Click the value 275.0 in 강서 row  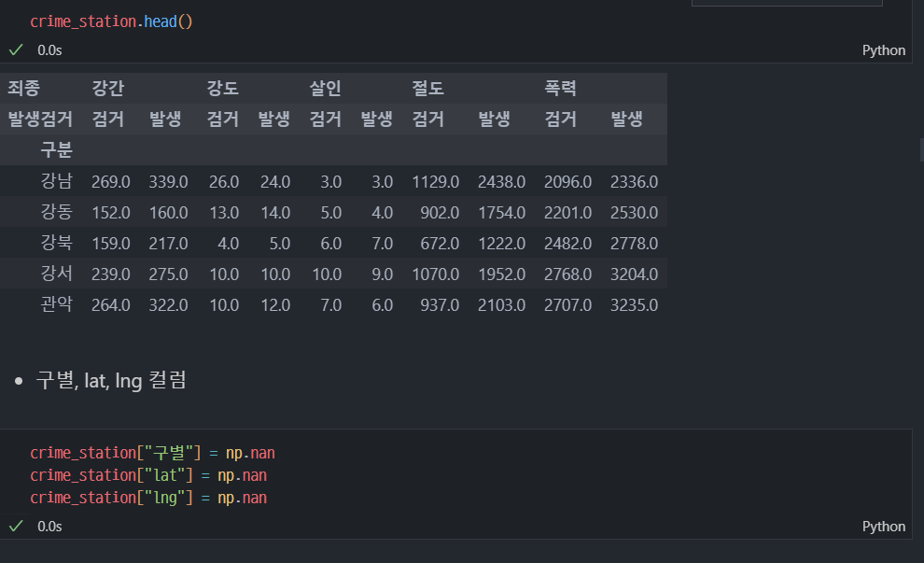[168, 274]
